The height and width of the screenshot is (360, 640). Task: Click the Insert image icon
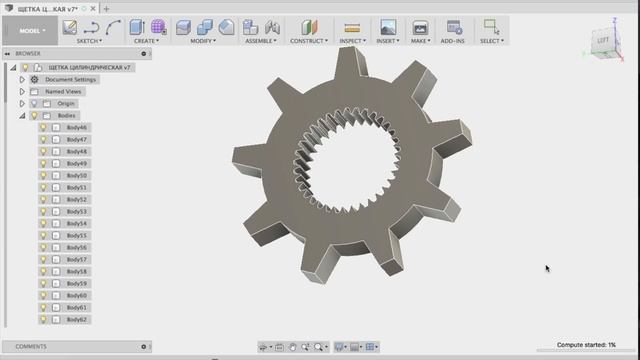tap(388, 27)
